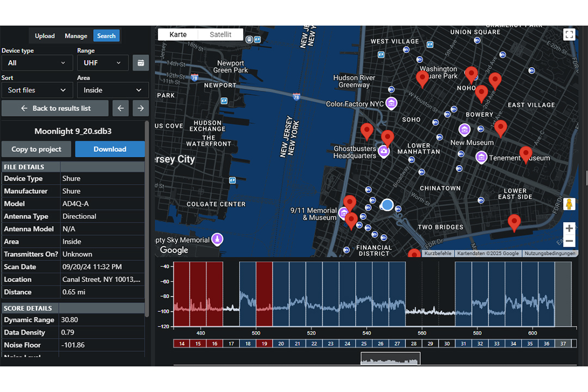Select red scan pin near Two Bridges
The height and width of the screenshot is (392, 588).
tap(514, 223)
